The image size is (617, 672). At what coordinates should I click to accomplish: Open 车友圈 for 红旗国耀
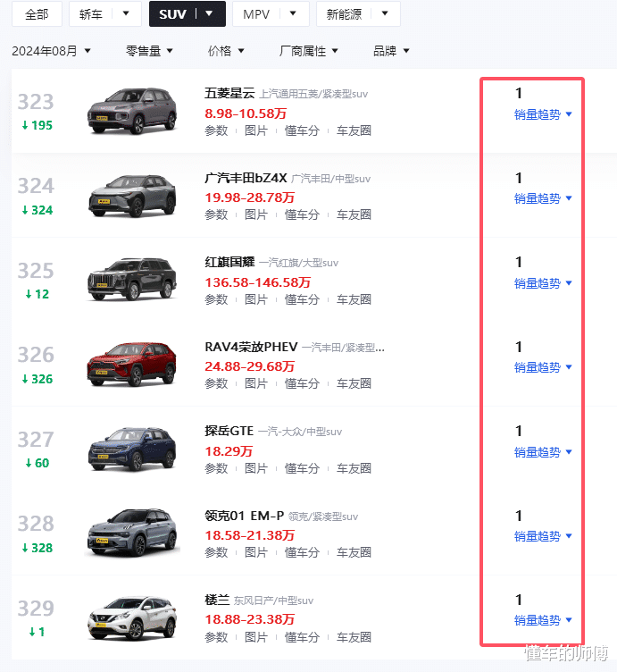[354, 299]
